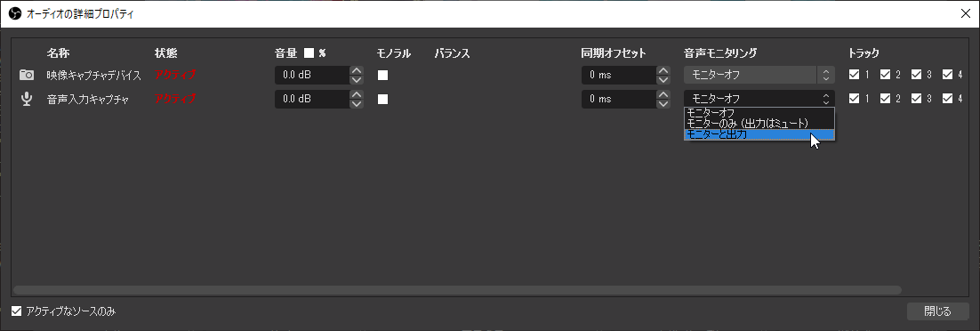The height and width of the screenshot is (331, 980).
Task: Select モニターオフ in the dropdown list
Action: coord(759,113)
